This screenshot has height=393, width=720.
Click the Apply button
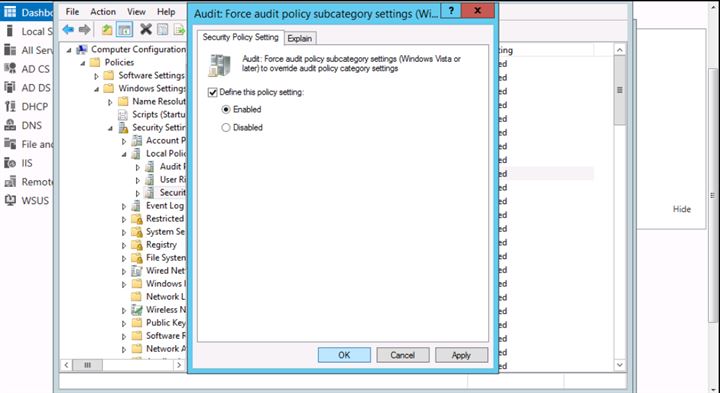(461, 355)
